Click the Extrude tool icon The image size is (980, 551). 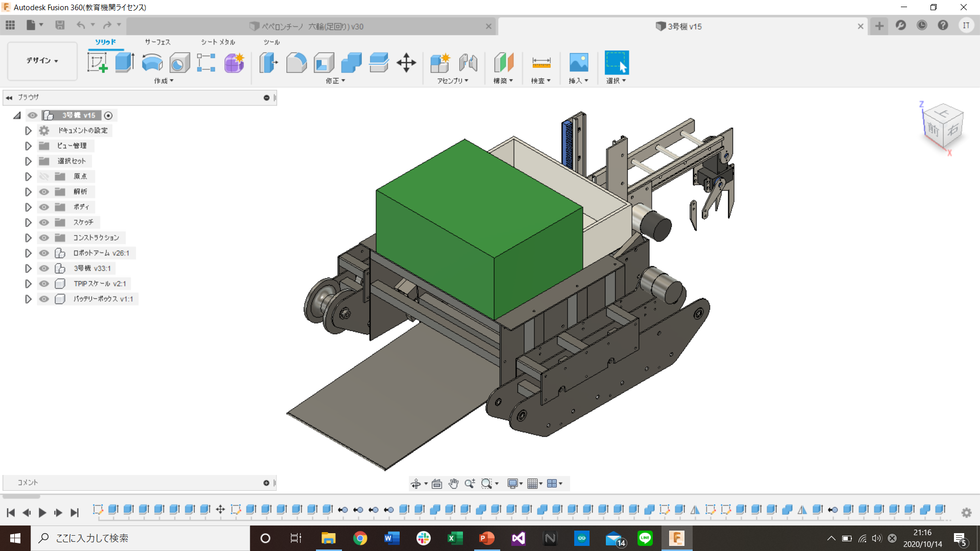[125, 63]
